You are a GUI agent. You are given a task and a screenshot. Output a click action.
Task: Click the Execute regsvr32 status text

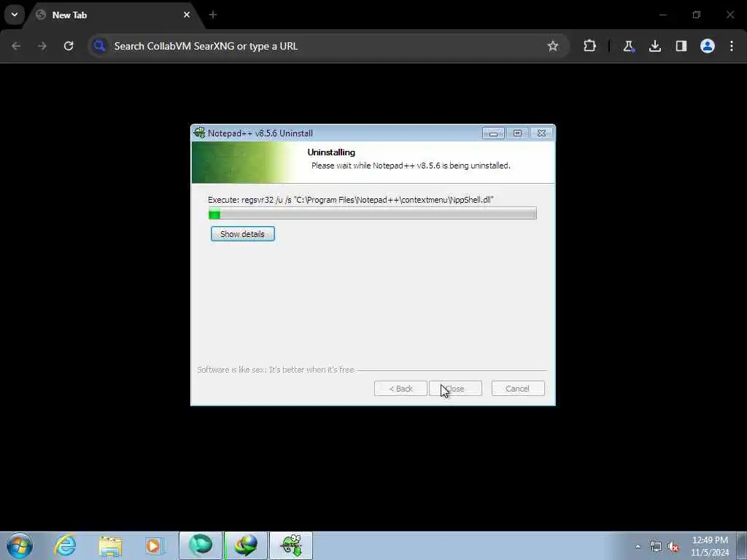pyautogui.click(x=351, y=200)
